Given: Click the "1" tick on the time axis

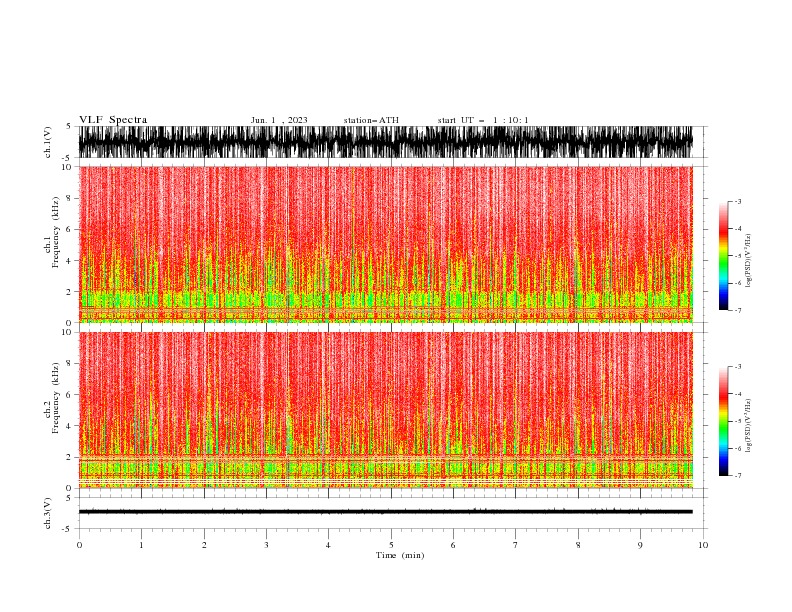Looking at the screenshot, I should 141,545.
